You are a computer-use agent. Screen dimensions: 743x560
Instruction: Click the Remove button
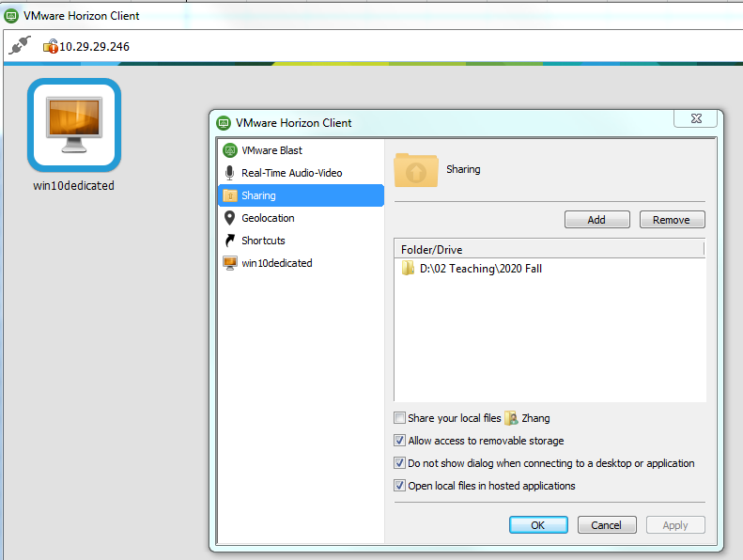pyautogui.click(x=672, y=220)
